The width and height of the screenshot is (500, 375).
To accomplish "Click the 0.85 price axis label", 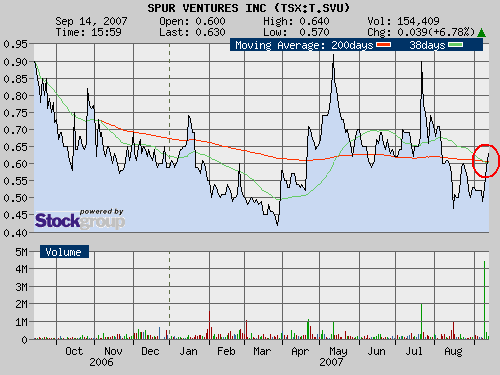I will coord(15,79).
